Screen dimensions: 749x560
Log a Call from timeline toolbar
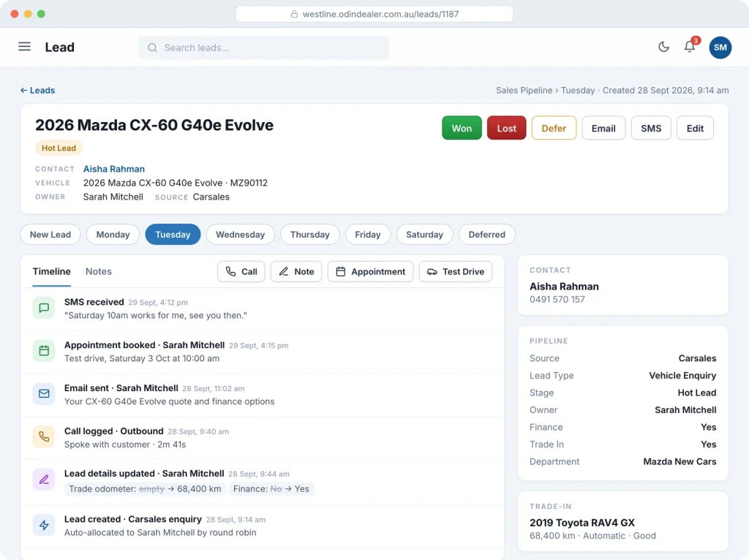coord(241,271)
